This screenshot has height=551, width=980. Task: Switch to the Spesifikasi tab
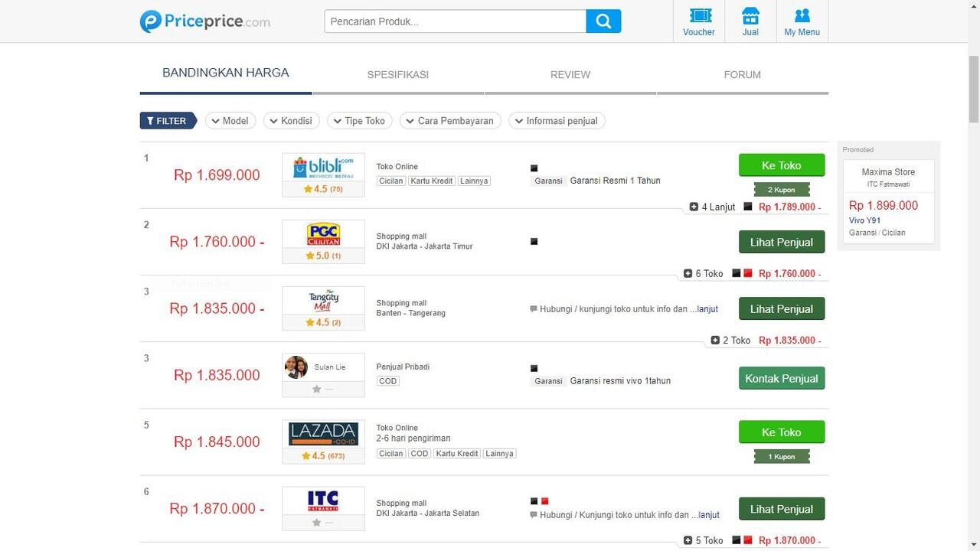[x=398, y=74]
